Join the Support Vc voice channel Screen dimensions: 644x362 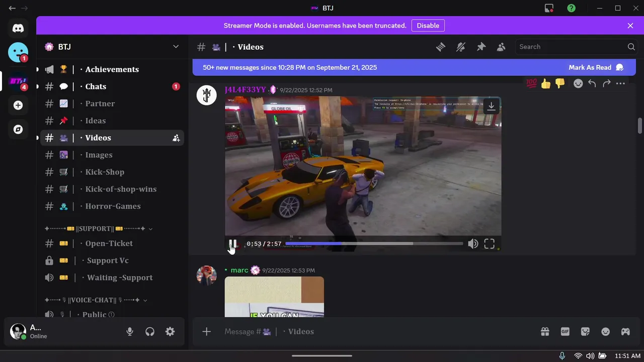pos(112,260)
